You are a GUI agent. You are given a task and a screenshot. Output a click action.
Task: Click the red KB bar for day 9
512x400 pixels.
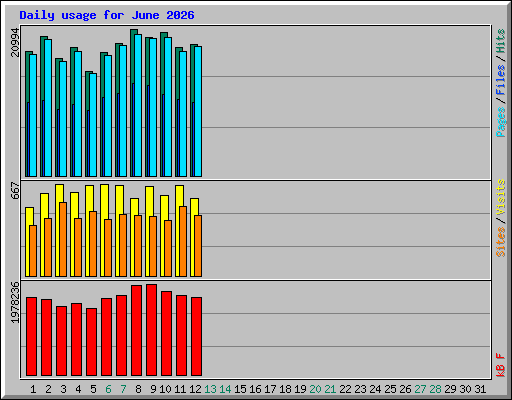click(x=151, y=330)
